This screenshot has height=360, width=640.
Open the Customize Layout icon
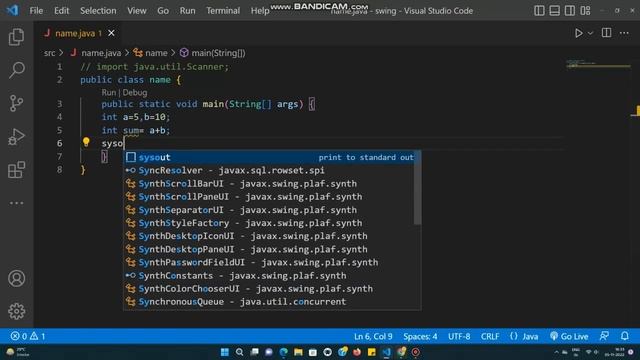tap(585, 11)
